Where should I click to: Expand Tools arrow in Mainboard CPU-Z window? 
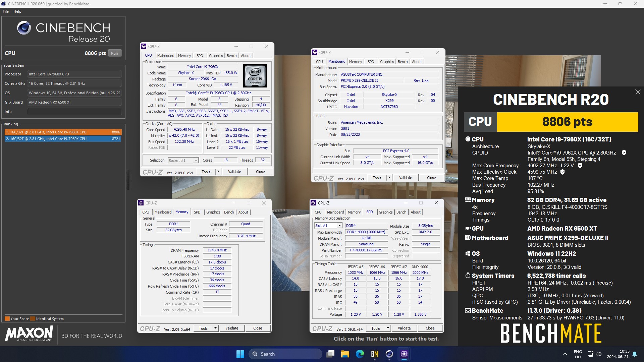point(389,178)
